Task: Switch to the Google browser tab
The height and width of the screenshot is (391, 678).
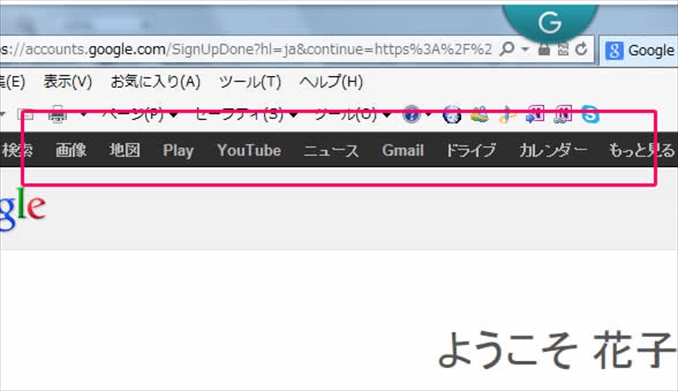Action: (x=640, y=51)
